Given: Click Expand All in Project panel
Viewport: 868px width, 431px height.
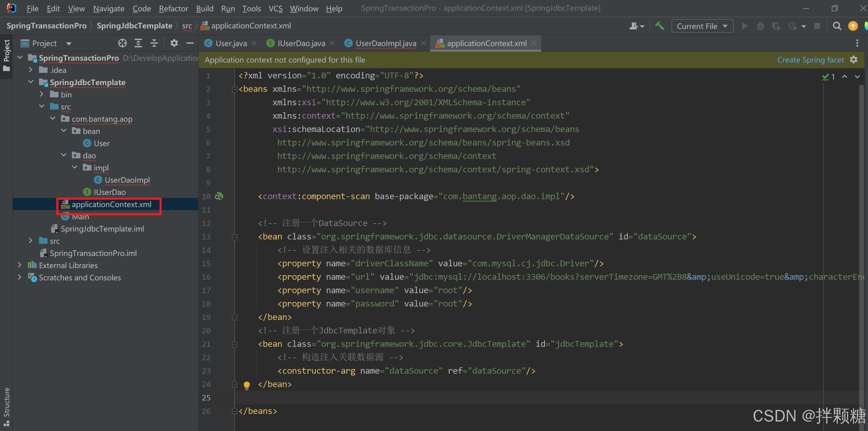Looking at the screenshot, I should (x=138, y=43).
